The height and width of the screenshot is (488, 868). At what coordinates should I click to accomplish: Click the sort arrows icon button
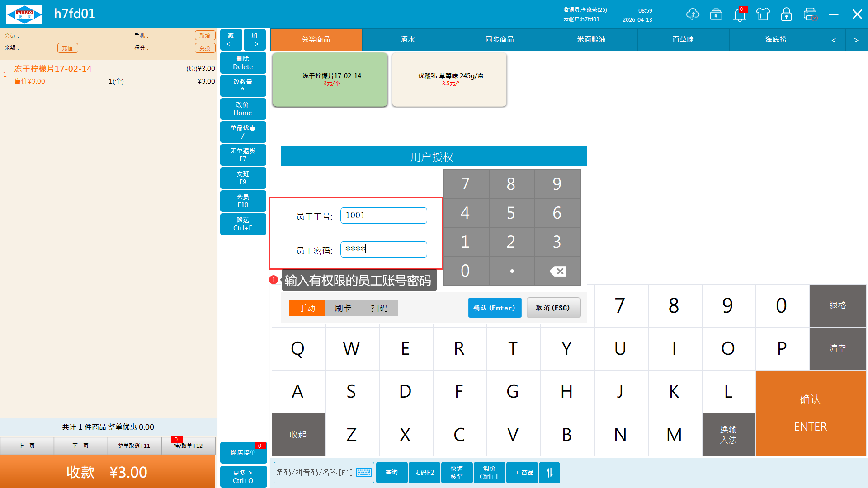click(549, 473)
